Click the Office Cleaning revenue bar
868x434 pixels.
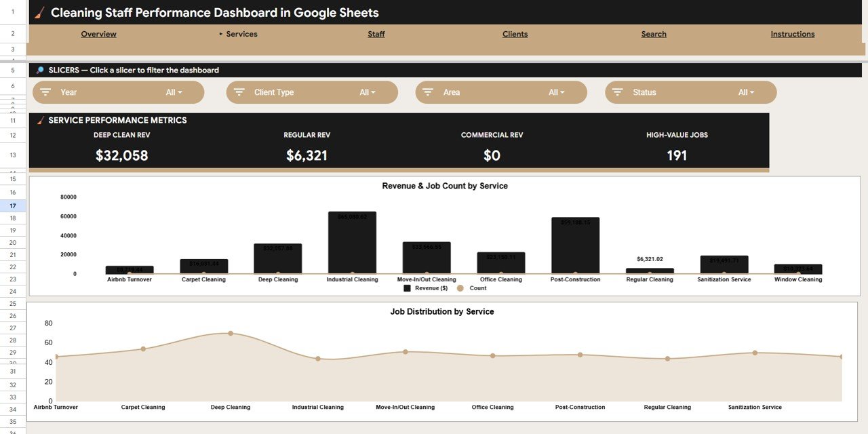pyautogui.click(x=501, y=263)
